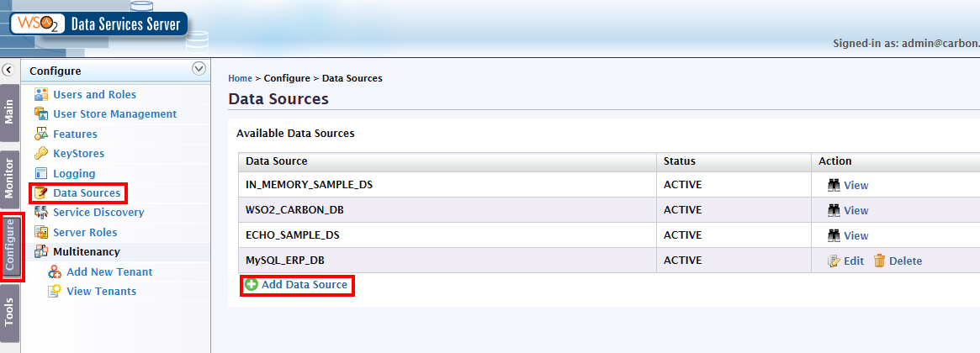Click binoculars icon for IN_MEMORY_SAMPLE_DS
This screenshot has width=980, height=353.
point(833,185)
